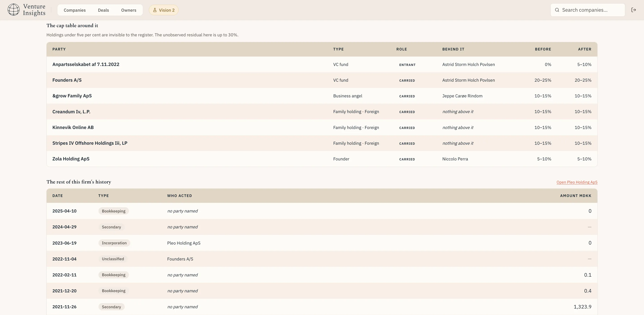Click CARRIED badge in Founders A/S row

407,81
